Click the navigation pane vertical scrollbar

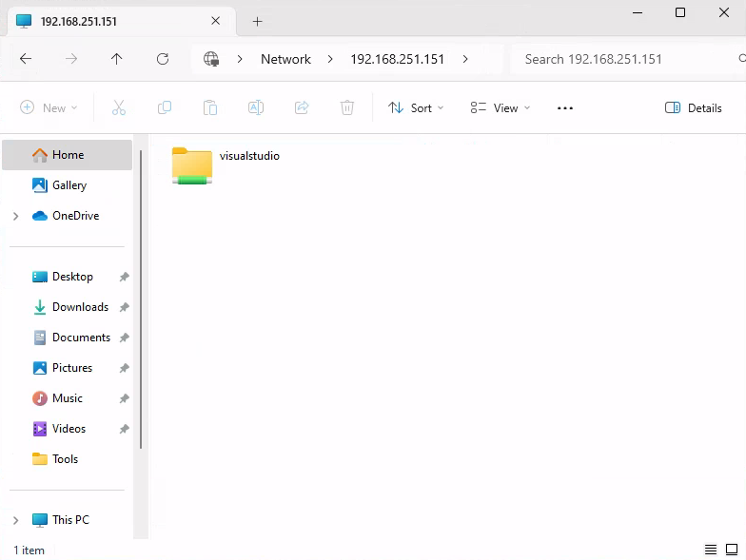(141, 299)
